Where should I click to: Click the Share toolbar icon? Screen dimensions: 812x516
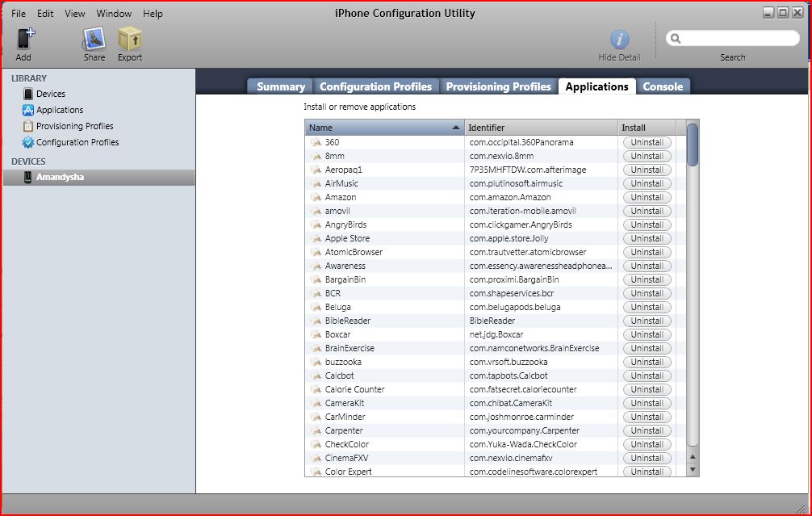pyautogui.click(x=94, y=39)
